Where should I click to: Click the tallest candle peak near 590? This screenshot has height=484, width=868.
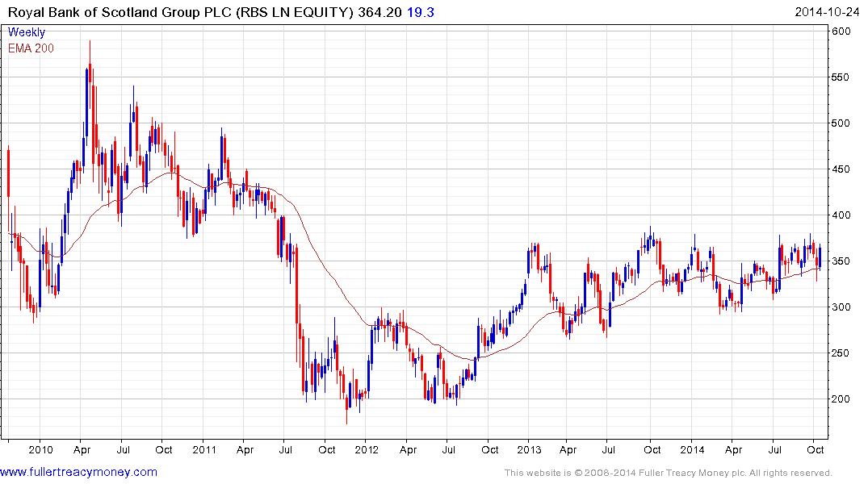pyautogui.click(x=90, y=43)
